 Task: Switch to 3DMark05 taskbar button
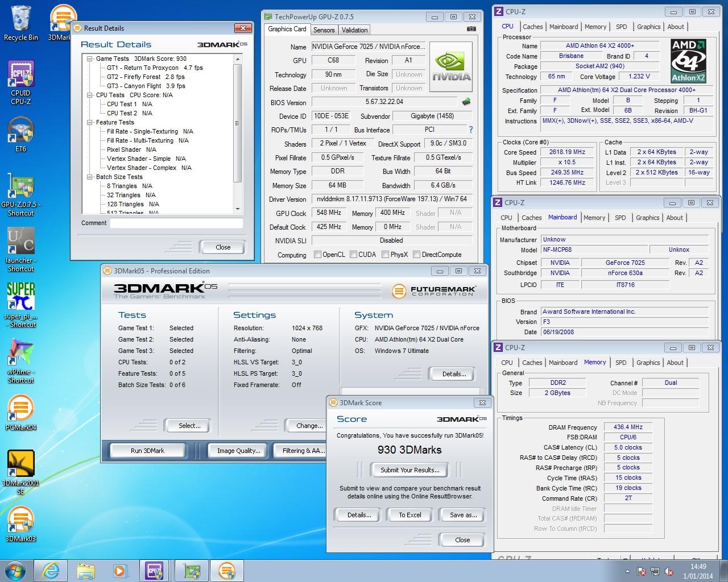(227, 570)
